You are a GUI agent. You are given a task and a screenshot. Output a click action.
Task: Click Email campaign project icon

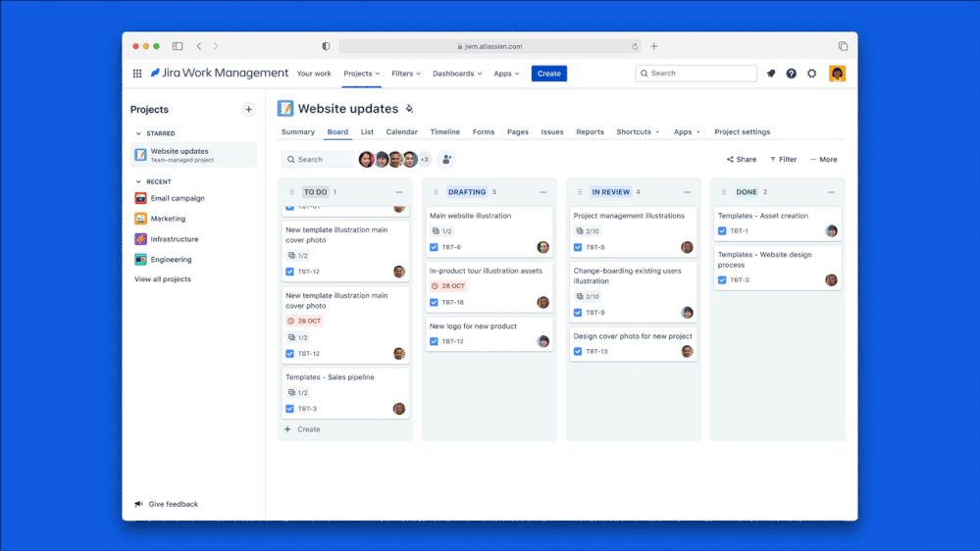point(140,199)
